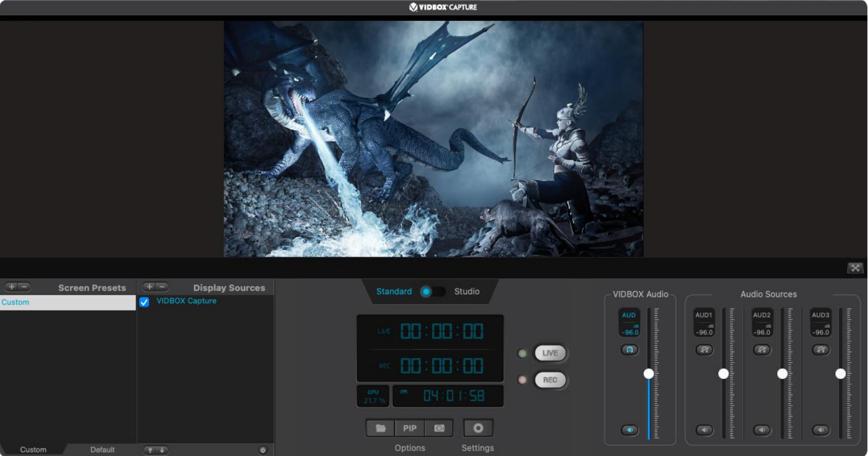Image resolution: width=868 pixels, height=456 pixels.
Task: Adjust the AUD3 volume slider knob
Action: coord(841,373)
